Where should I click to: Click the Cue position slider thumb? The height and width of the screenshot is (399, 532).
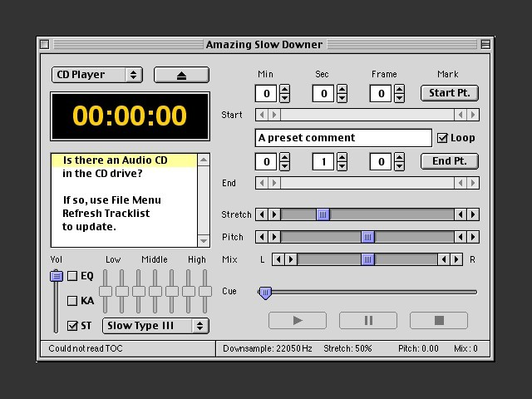click(x=265, y=293)
